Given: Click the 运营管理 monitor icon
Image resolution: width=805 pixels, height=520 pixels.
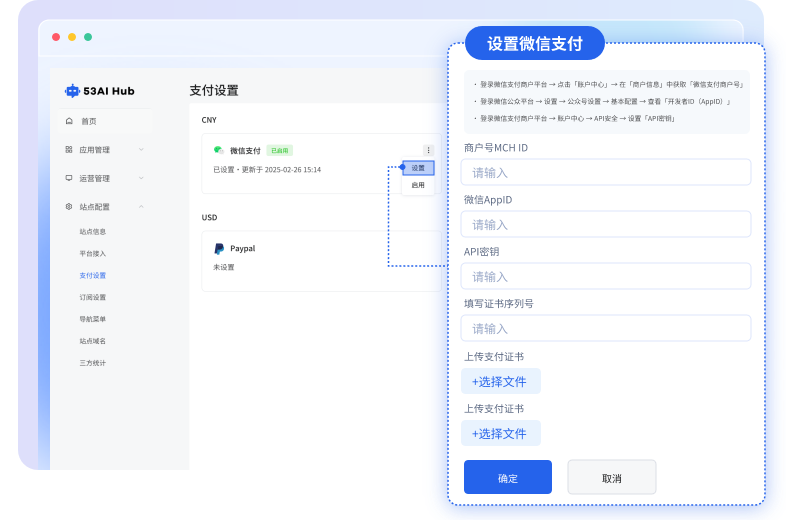Looking at the screenshot, I should coord(69,178).
